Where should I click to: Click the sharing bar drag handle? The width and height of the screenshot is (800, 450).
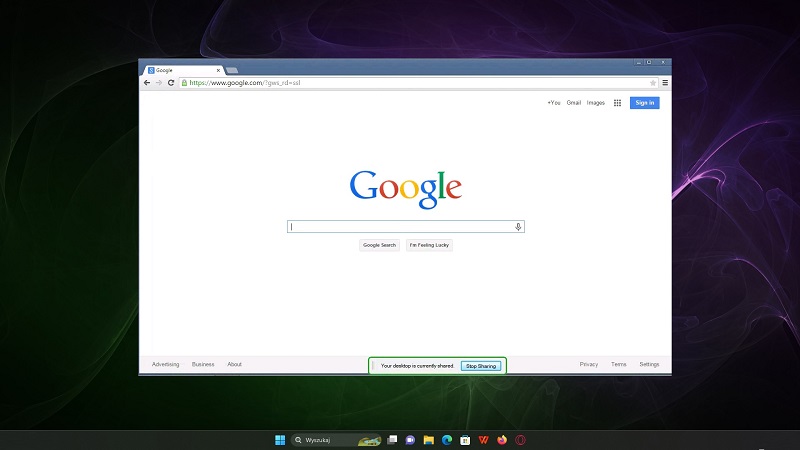tap(373, 365)
